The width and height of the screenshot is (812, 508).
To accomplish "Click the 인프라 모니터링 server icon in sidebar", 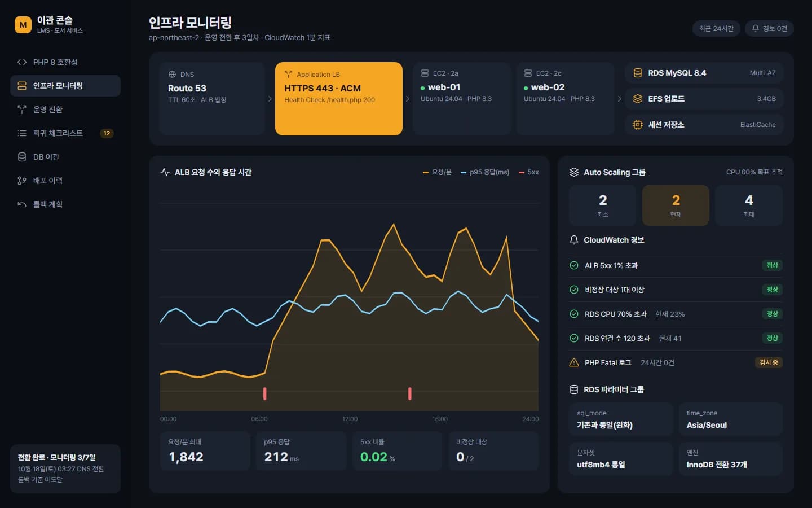I will click(x=22, y=86).
